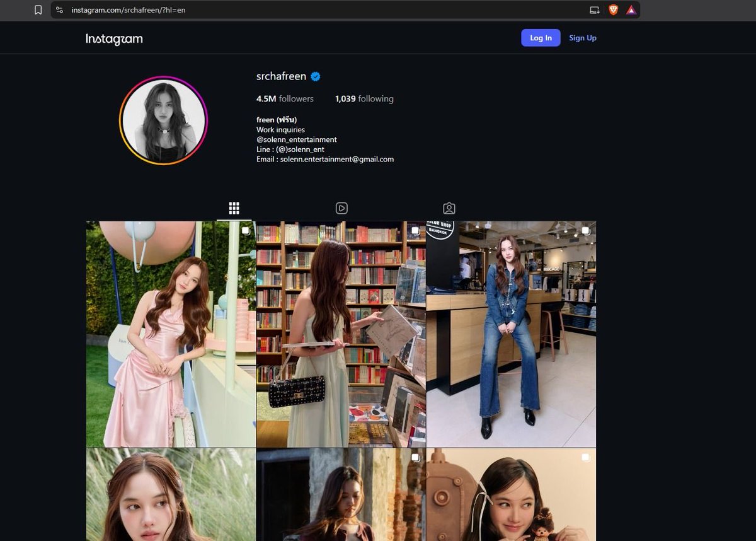The image size is (756, 541).
Task: Open the 1,039 following list
Action: [364, 99]
